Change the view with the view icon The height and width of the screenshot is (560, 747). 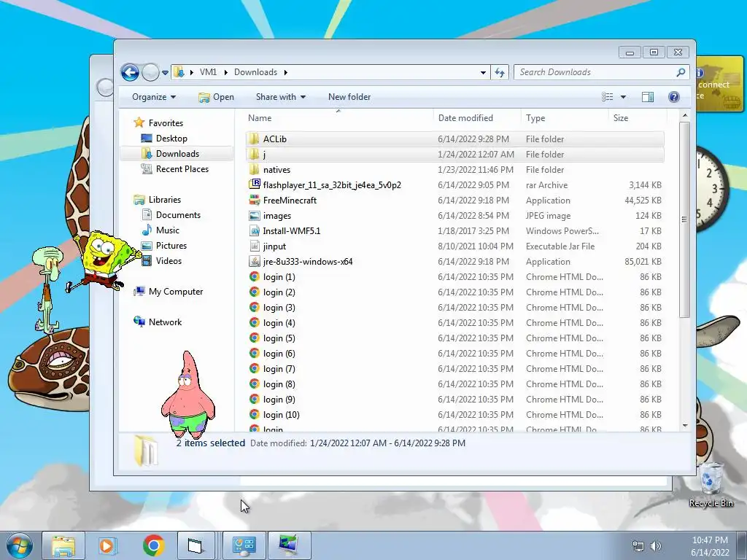[x=607, y=97]
